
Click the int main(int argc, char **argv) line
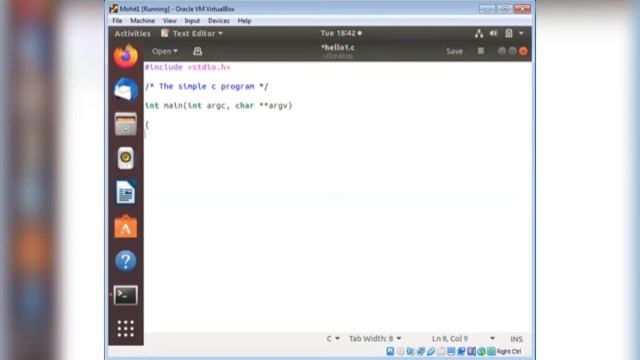[218, 105]
